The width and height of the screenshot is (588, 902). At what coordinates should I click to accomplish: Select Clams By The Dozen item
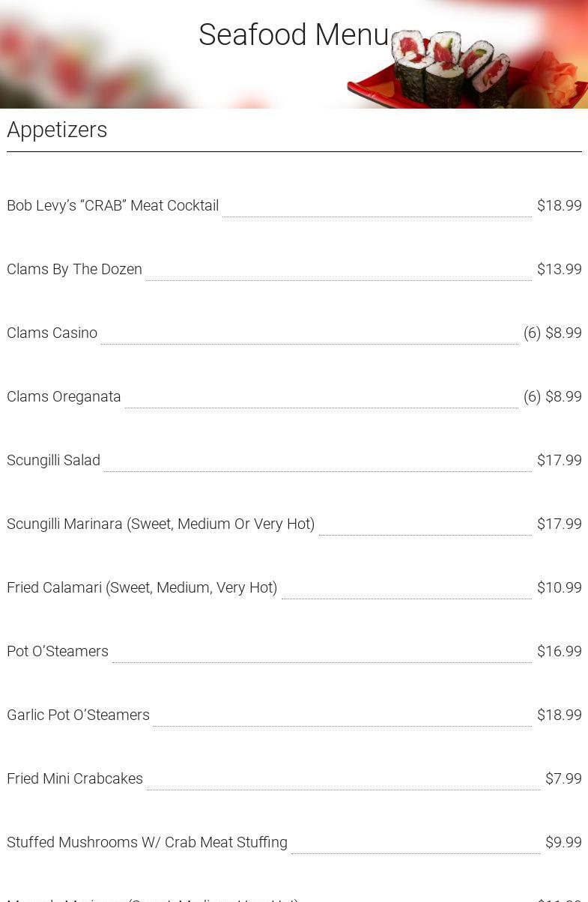point(74,269)
